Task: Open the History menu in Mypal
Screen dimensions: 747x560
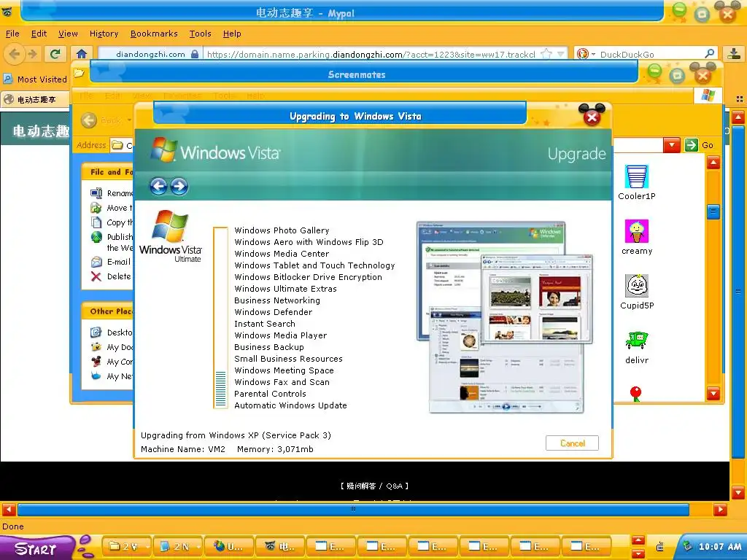Action: (x=104, y=34)
